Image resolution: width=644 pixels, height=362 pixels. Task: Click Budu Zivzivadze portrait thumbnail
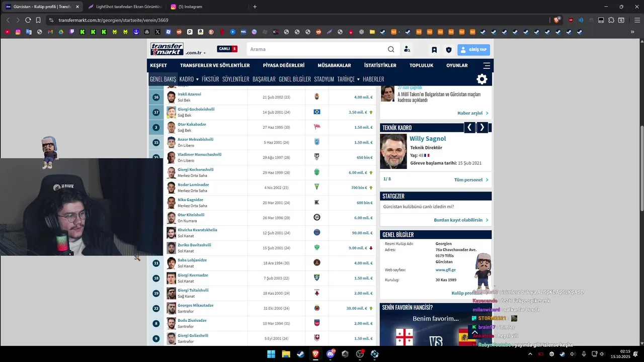(171, 323)
